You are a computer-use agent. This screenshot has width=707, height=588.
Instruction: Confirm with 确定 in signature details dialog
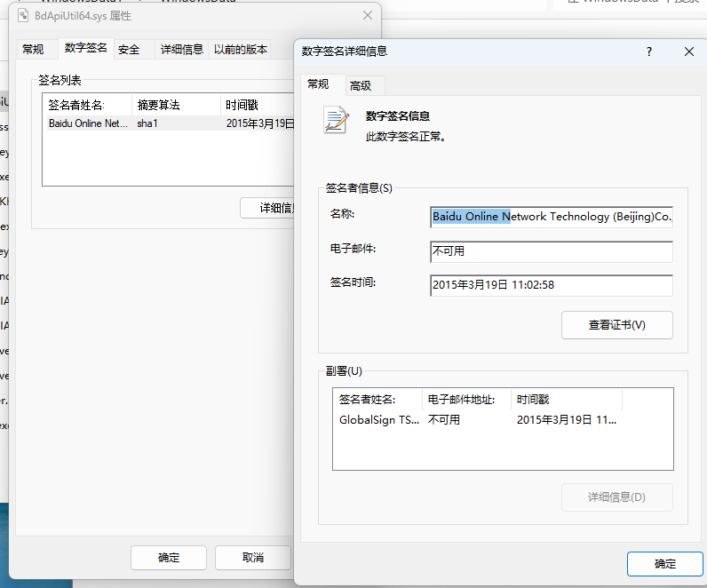(664, 564)
